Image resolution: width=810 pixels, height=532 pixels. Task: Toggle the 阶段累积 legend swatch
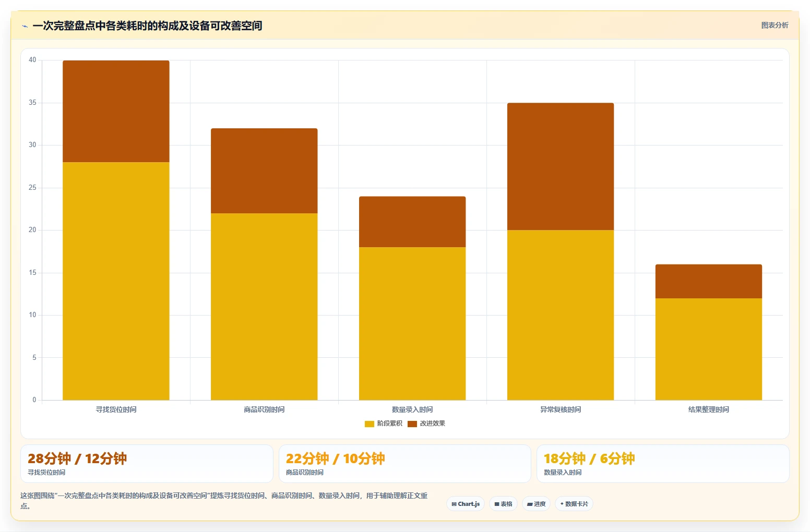point(370,424)
